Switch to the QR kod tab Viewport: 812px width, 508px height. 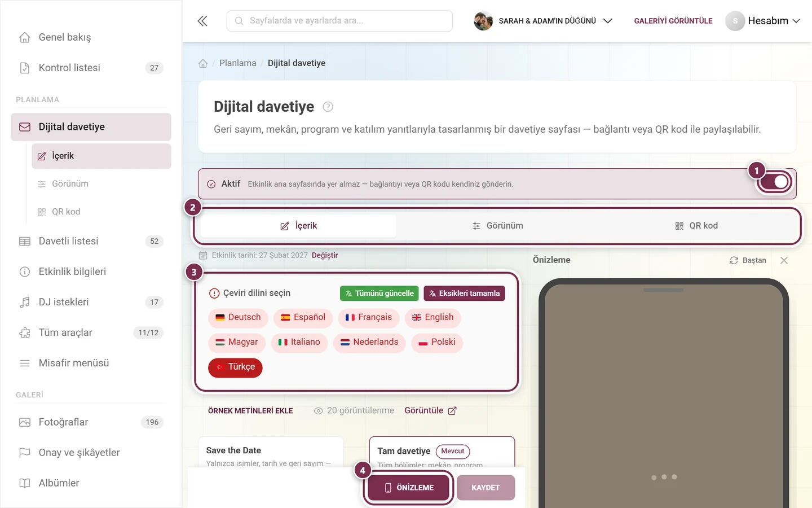696,226
